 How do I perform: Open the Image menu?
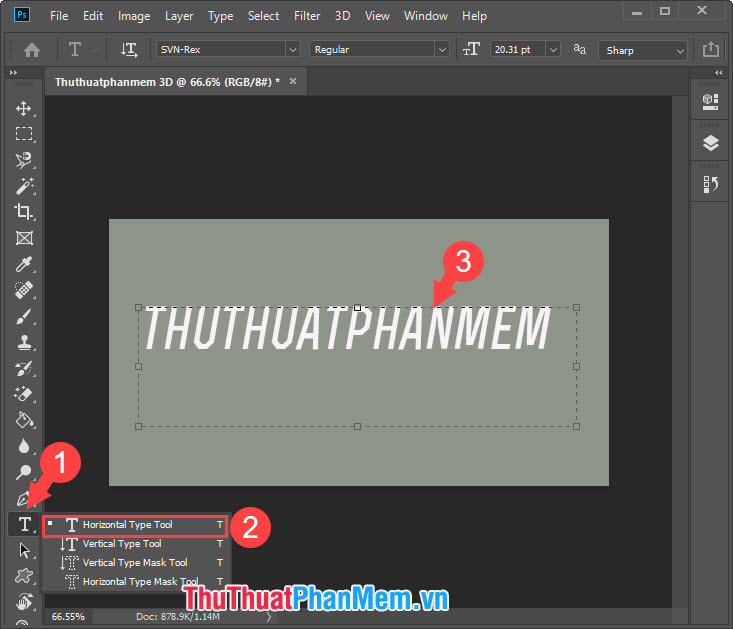coord(134,16)
